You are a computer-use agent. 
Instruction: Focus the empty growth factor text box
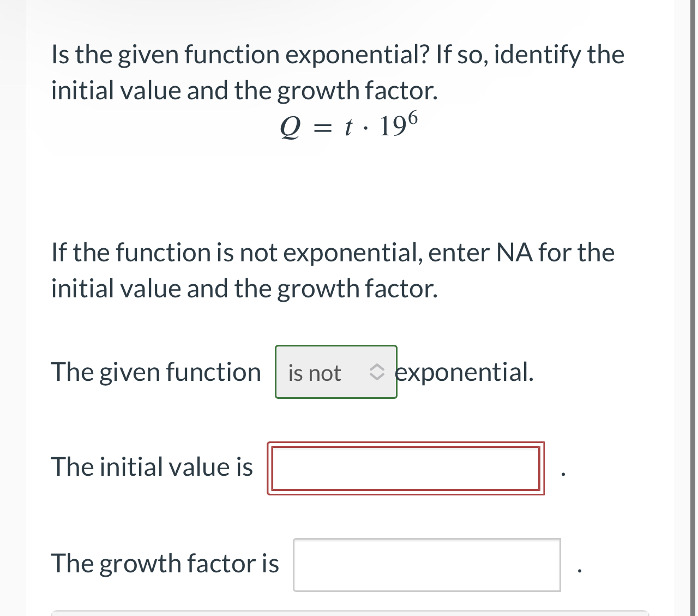[426, 565]
